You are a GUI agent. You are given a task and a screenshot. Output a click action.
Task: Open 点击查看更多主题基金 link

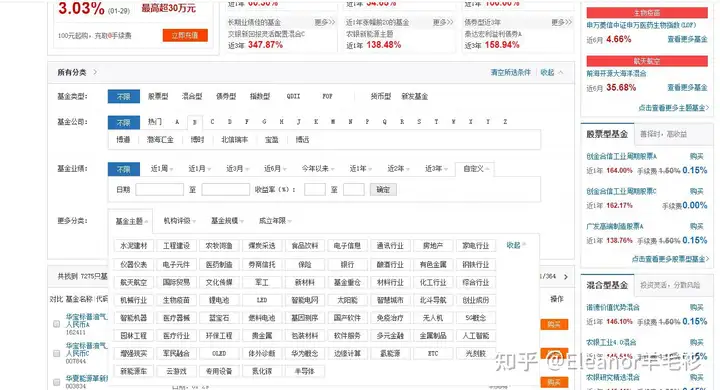coord(673,108)
